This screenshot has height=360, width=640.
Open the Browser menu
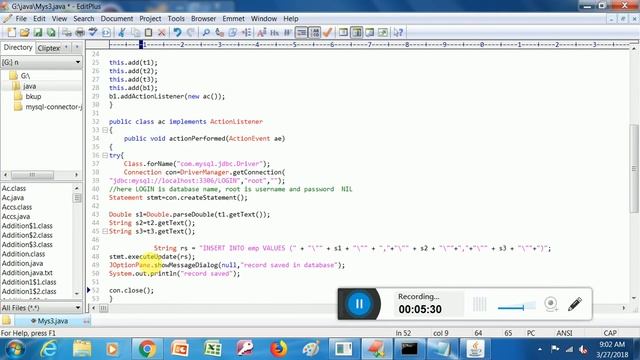(203, 19)
